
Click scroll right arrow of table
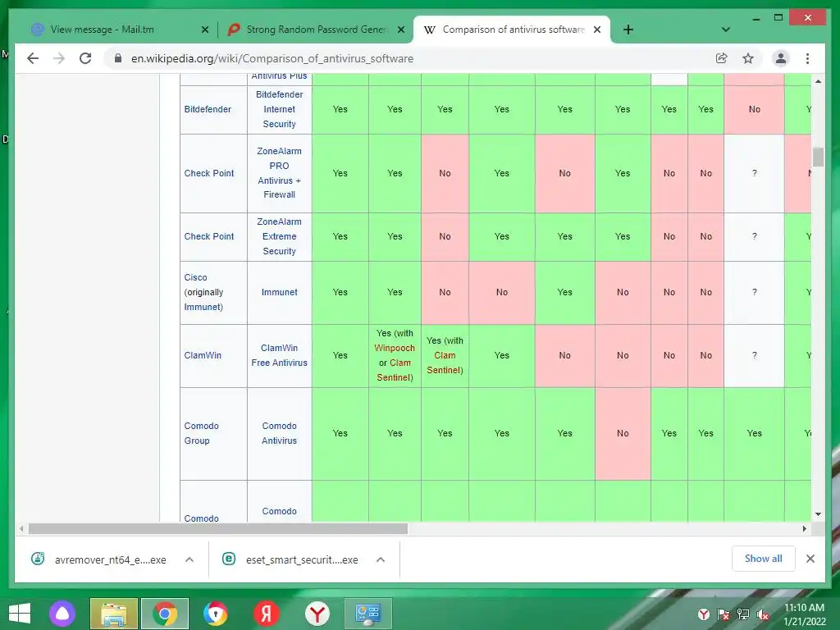pos(804,529)
